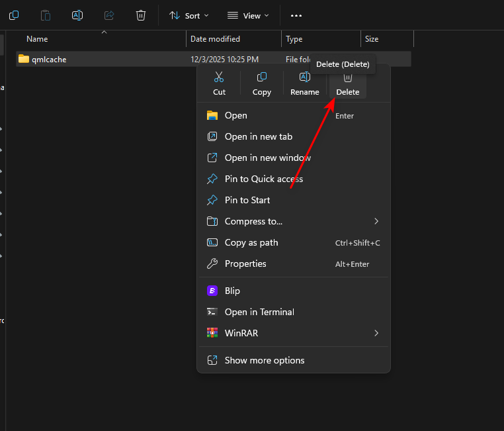504x431 pixels.
Task: Select Pin to Quick access
Action: 263,179
